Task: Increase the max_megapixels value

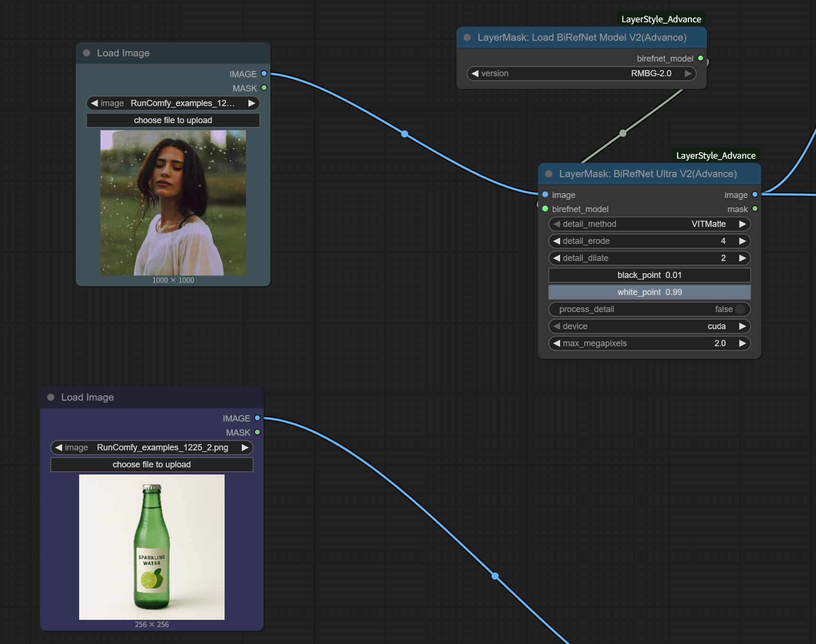Action: click(x=743, y=343)
